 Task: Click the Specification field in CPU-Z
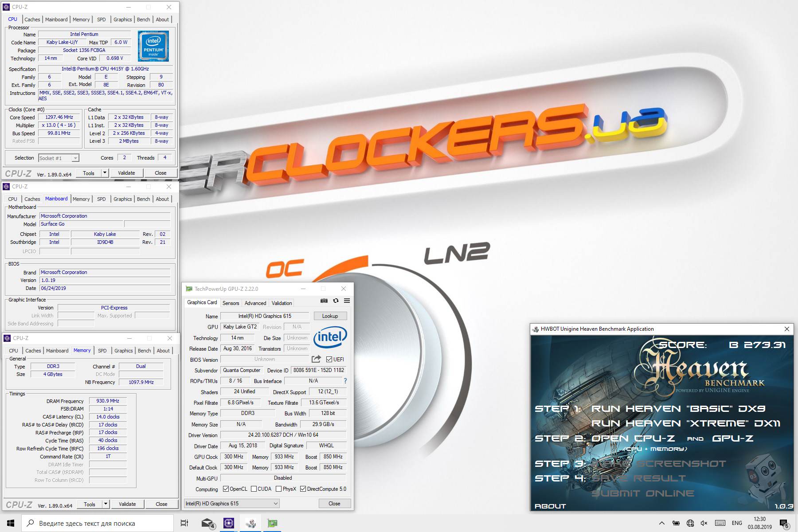(105, 69)
